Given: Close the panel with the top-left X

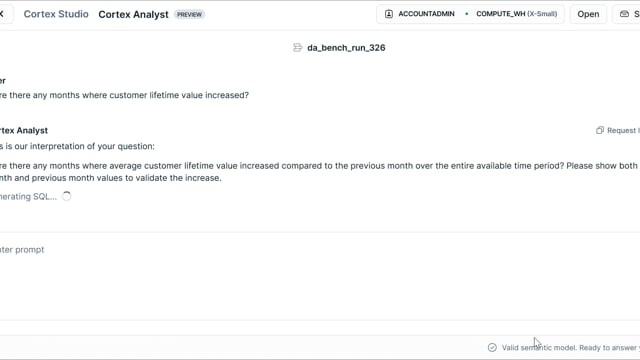Looking at the screenshot, I should click(2, 14).
